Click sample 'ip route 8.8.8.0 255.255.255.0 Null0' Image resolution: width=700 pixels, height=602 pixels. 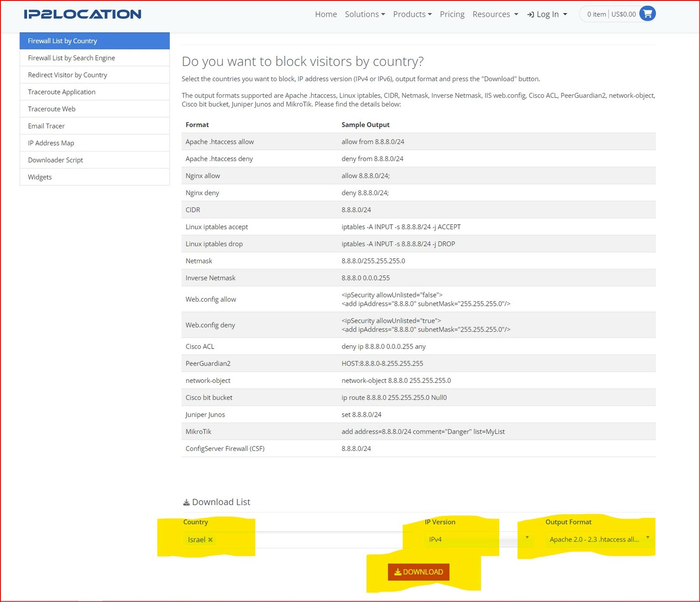(x=394, y=398)
